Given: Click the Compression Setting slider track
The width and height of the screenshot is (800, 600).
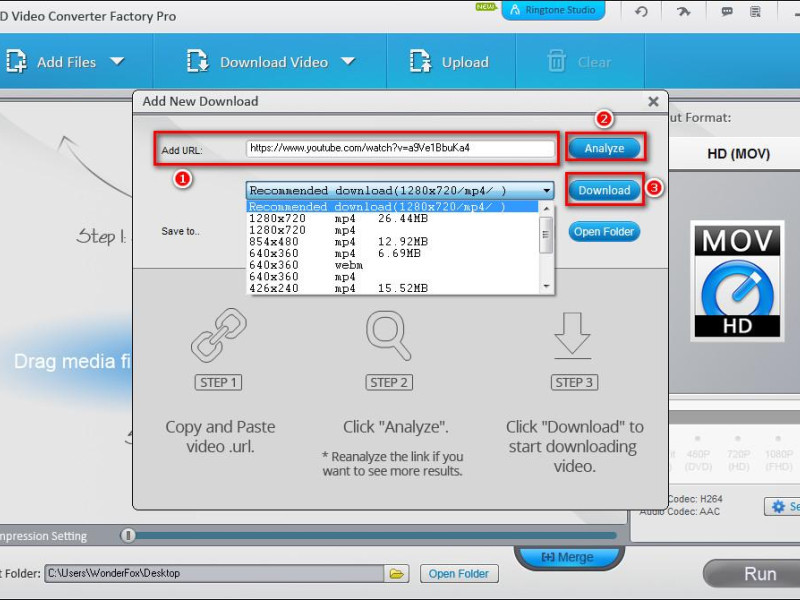Looking at the screenshot, I should [376, 536].
